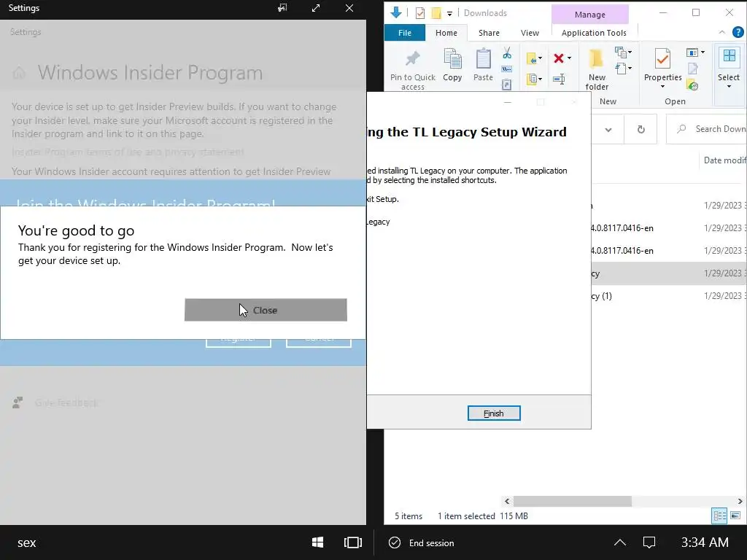Image resolution: width=747 pixels, height=560 pixels.
Task: Click the New folder icon
Action: pyautogui.click(x=596, y=59)
